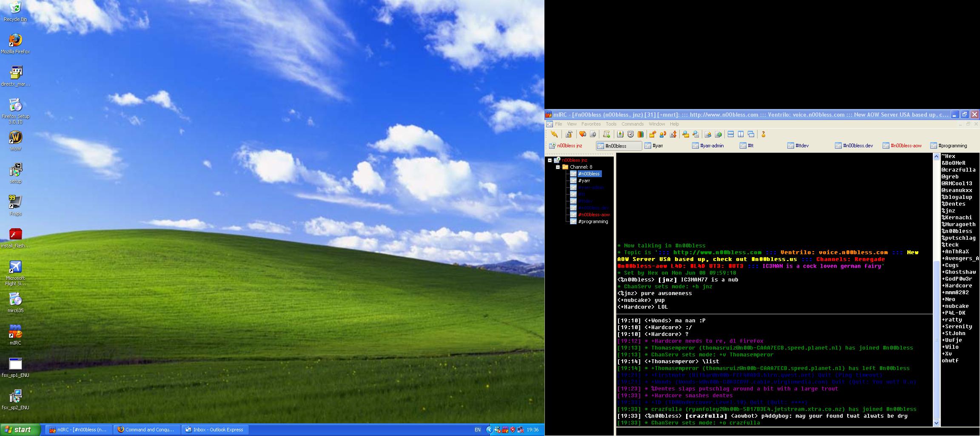Collapse the Channel: 8 folder
This screenshot has height=436, width=980.
[558, 167]
